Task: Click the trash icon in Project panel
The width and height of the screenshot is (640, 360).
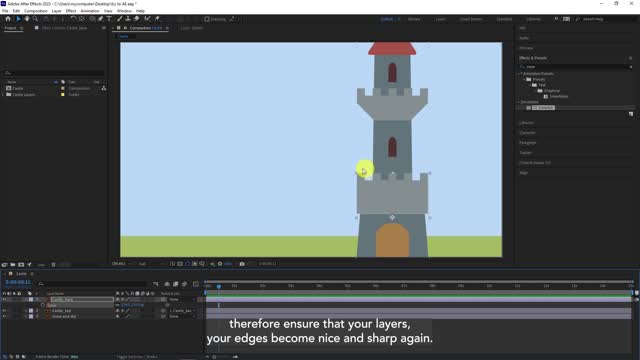Action: point(53,264)
